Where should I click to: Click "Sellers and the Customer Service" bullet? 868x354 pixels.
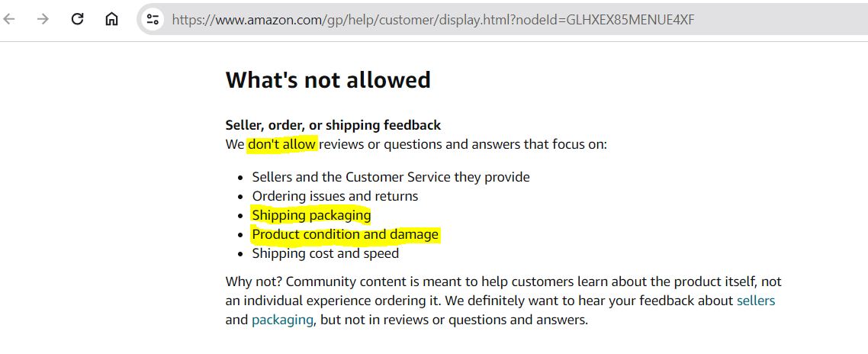pyautogui.click(x=391, y=177)
